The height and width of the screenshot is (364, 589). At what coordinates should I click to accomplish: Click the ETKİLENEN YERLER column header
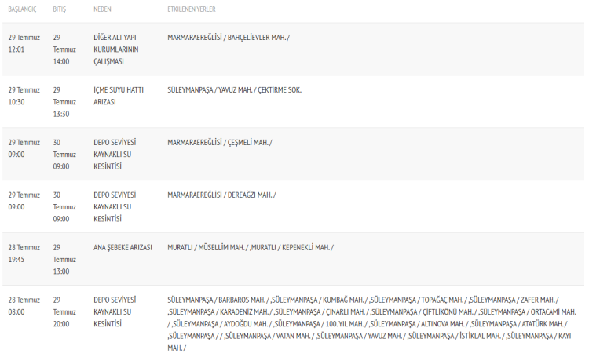192,9
